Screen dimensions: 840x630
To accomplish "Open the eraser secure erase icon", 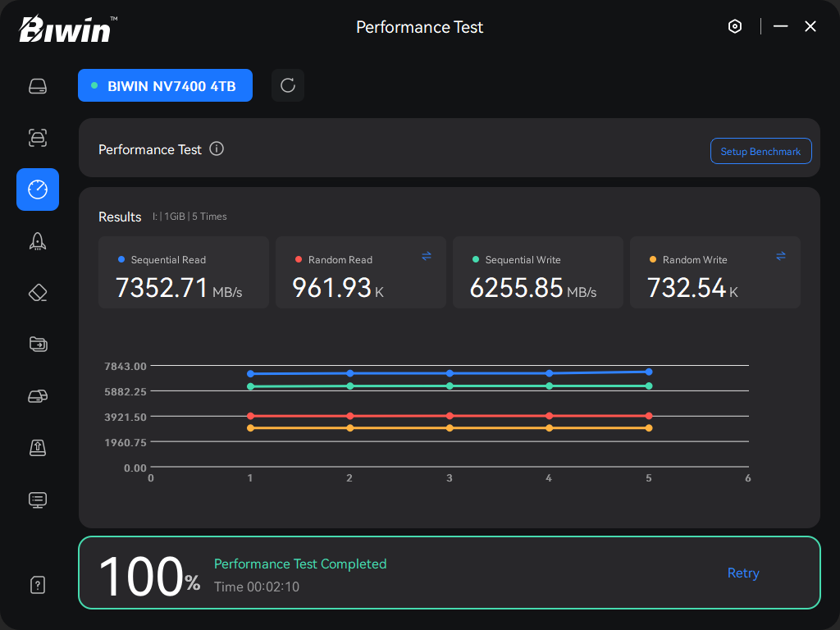I will (x=38, y=292).
